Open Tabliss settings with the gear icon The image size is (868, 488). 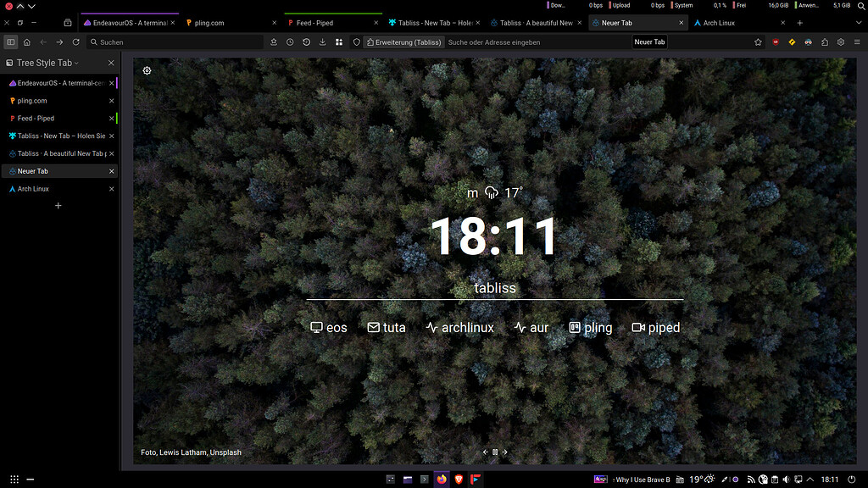click(x=147, y=70)
